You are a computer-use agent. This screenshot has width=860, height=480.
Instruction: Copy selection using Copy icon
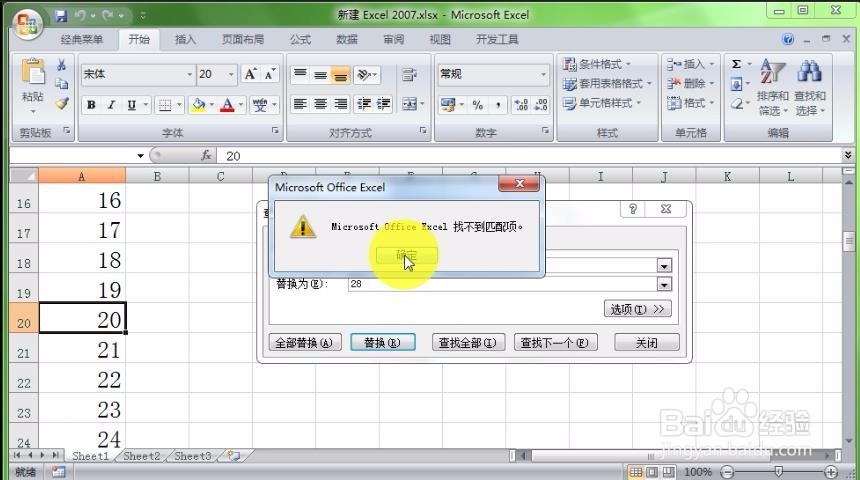[61, 84]
